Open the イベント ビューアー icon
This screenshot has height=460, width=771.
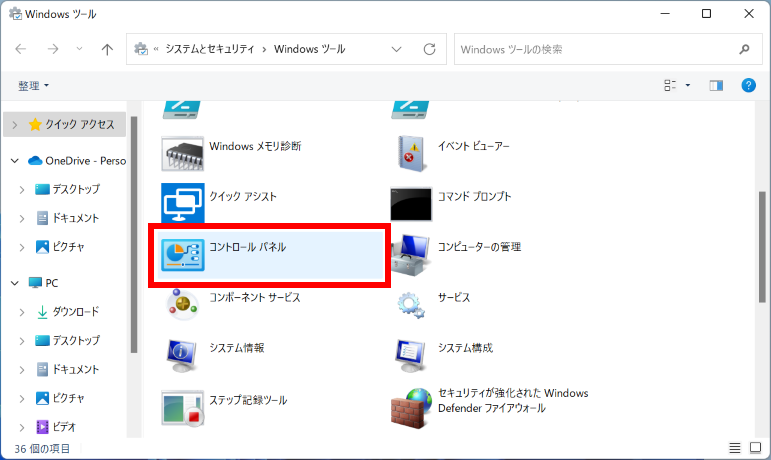(411, 154)
